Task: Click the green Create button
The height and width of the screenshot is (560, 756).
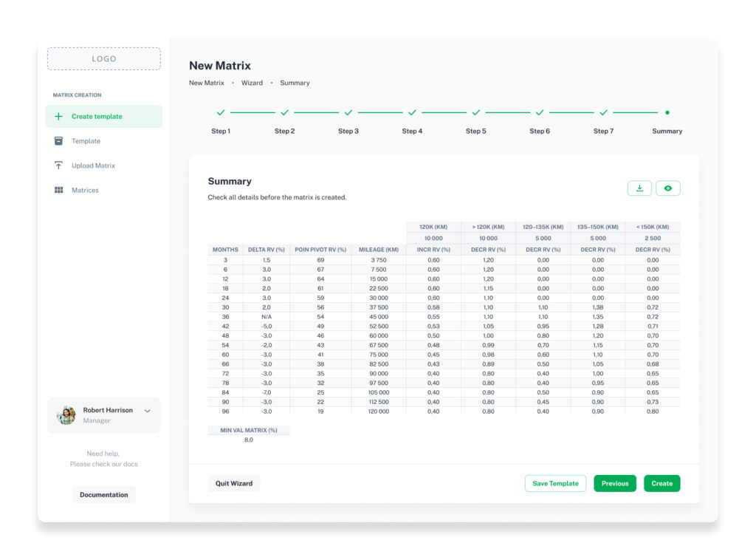Action: (662, 483)
